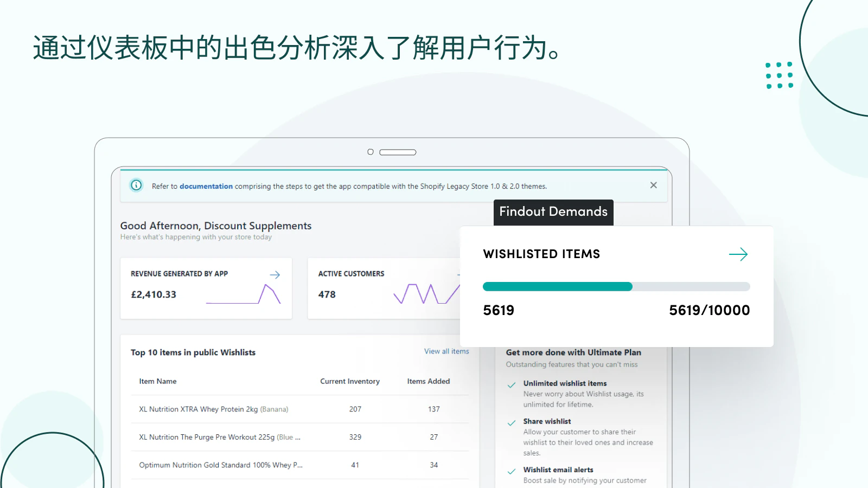Click inventory value 329
Screen dimensions: 868x488
[355, 437]
